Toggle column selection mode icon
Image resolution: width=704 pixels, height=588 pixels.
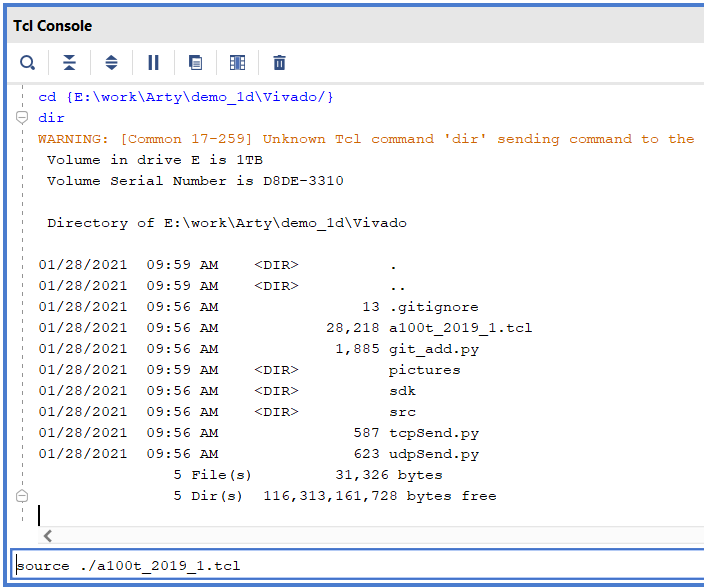pos(238,62)
